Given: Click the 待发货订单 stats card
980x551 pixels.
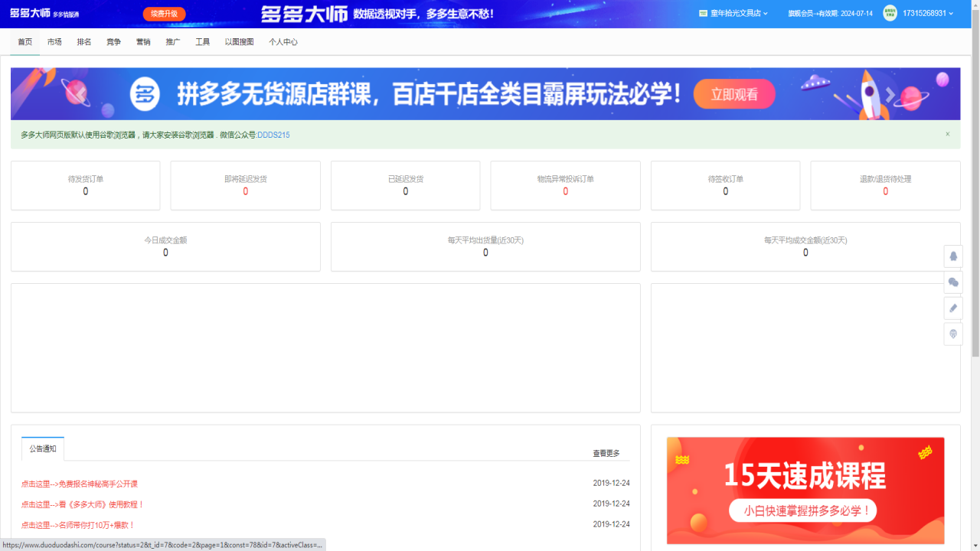Looking at the screenshot, I should click(x=85, y=185).
